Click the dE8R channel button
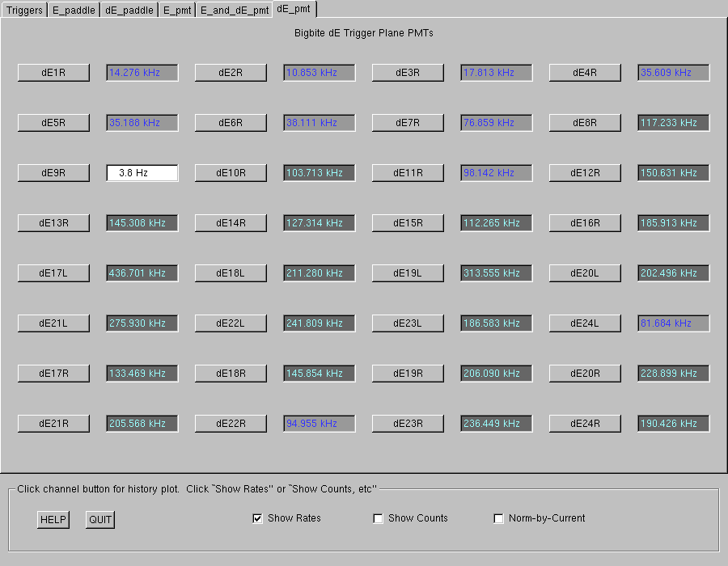This screenshot has height=566, width=728. [585, 123]
